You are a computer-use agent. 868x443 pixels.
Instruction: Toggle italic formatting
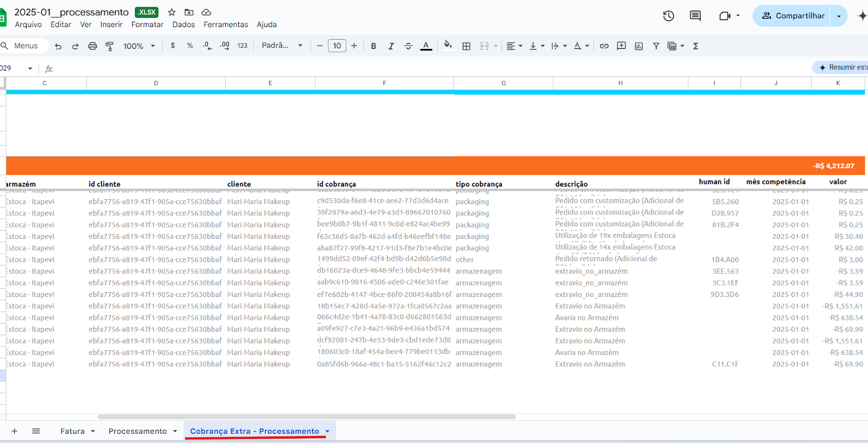pos(391,46)
